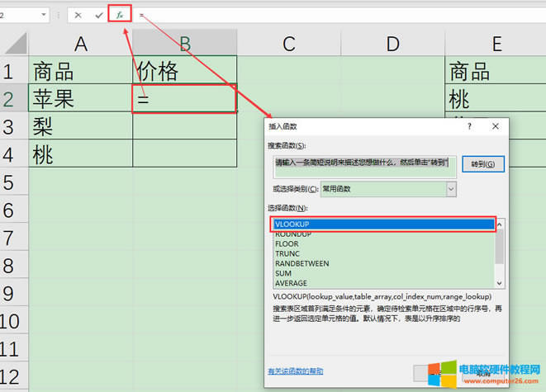Click cell A3 containing 梨
Viewport: 546px width, 392px height.
80,125
